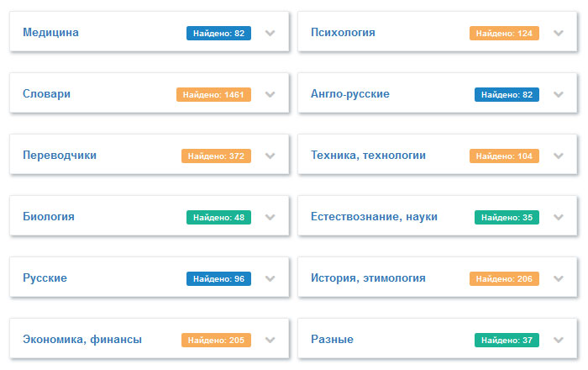
Task: Click the 'Найдено: 96' blue badge
Action: [x=218, y=278]
